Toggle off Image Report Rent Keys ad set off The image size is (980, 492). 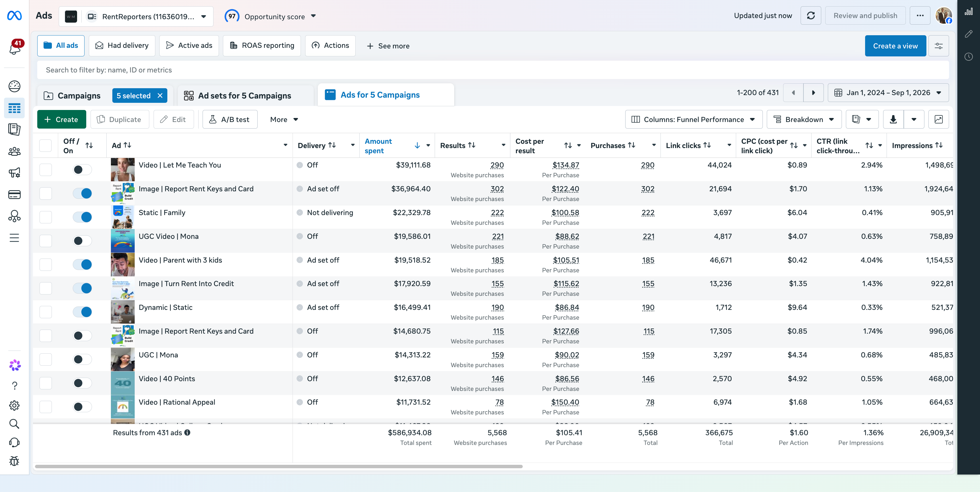click(x=82, y=193)
